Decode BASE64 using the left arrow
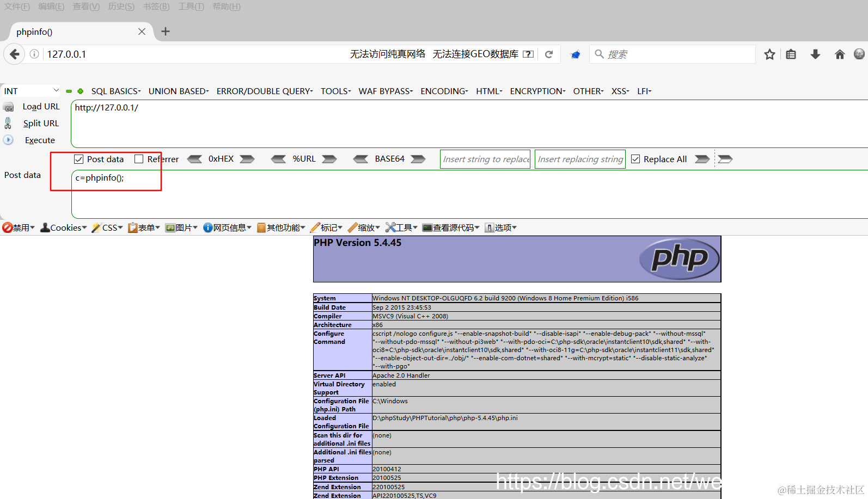 pos(360,159)
